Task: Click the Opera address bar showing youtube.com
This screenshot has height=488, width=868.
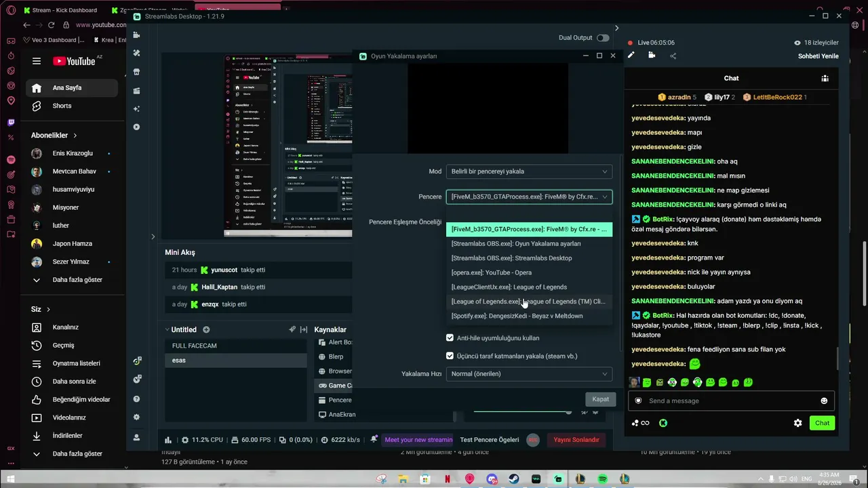Action: (x=100, y=25)
